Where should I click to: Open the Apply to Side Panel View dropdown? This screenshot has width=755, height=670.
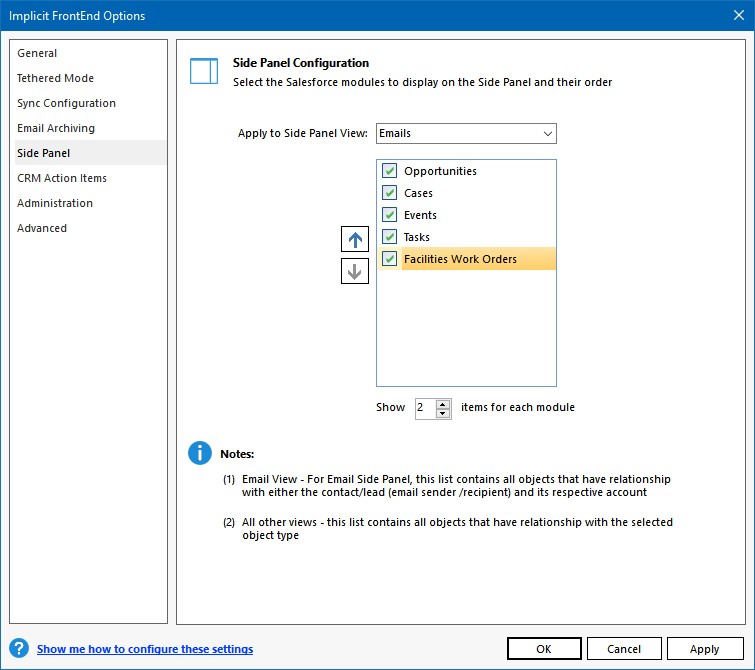point(465,133)
